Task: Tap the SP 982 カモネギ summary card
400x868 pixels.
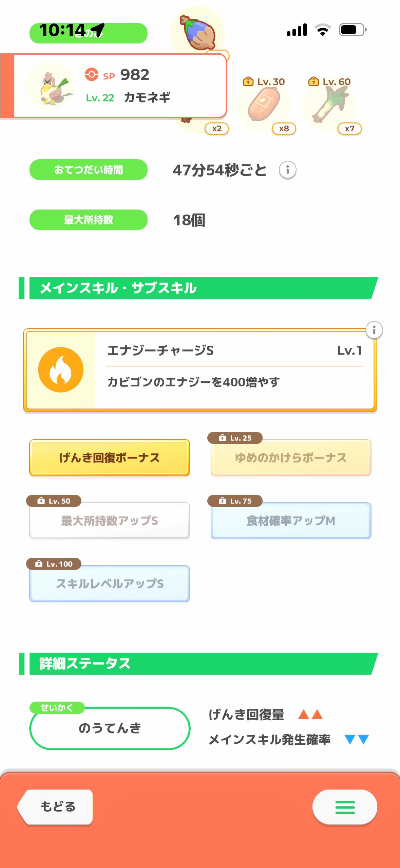Action: 136,86
